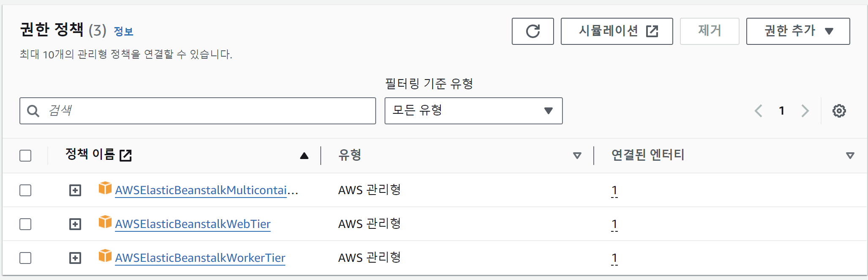
Task: Click the orange policy icon for AWSElasticBeanstalkWebTier
Action: coord(105,222)
